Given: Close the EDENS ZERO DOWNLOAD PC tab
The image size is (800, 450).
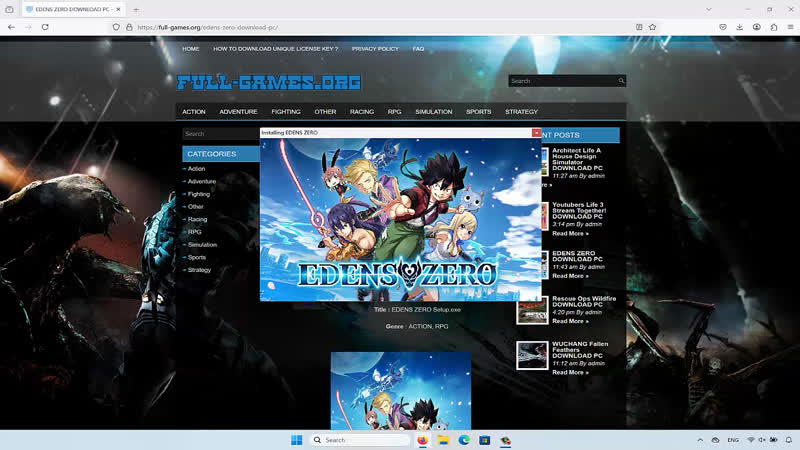Looking at the screenshot, I should pos(118,9).
